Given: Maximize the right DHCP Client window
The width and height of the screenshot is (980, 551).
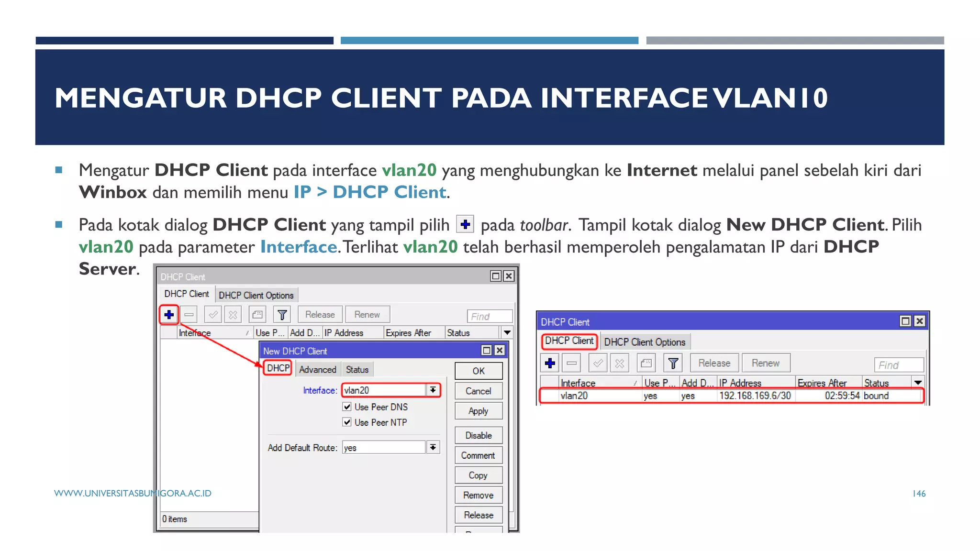Looking at the screenshot, I should pos(905,321).
